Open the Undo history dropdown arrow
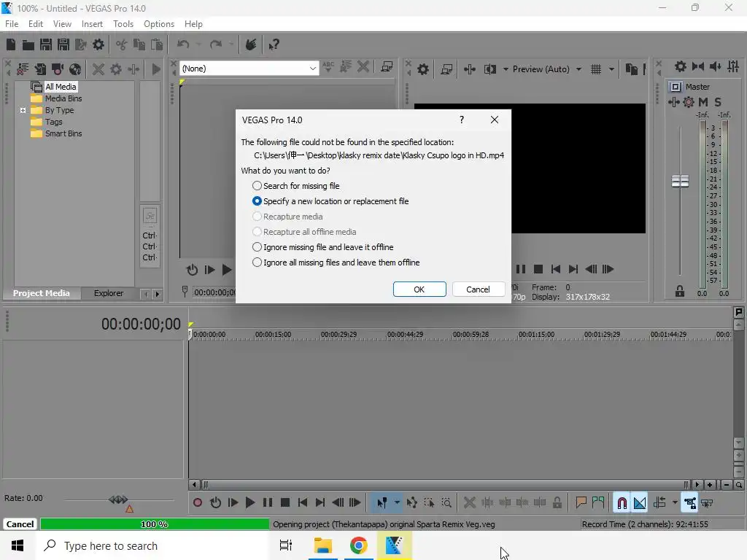 pyautogui.click(x=198, y=44)
